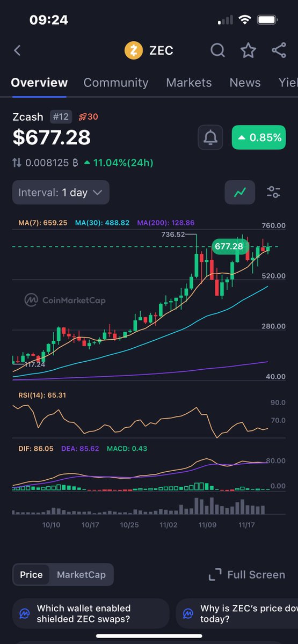
Task: Tap the 11.04%(24h) change text
Action: (x=122, y=162)
